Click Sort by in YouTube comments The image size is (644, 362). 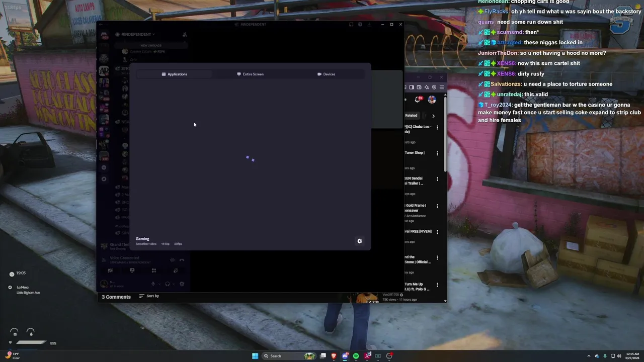[149, 296]
